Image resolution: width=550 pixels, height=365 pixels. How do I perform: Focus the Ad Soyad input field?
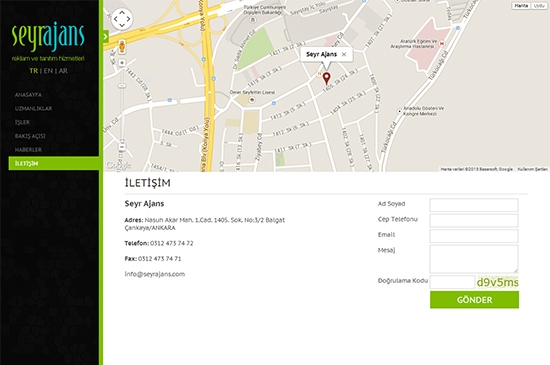474,205
